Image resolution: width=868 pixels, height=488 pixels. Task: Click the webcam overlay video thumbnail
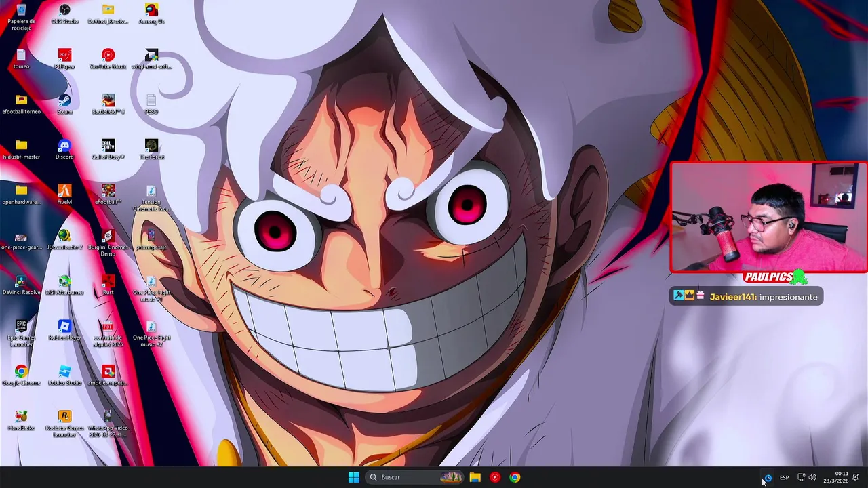coord(768,218)
